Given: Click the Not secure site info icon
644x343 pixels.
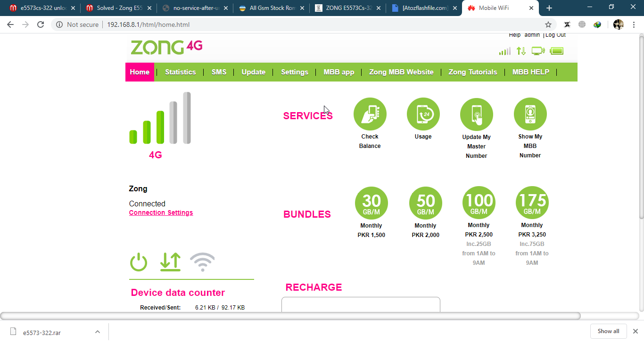Looking at the screenshot, I should point(59,24).
